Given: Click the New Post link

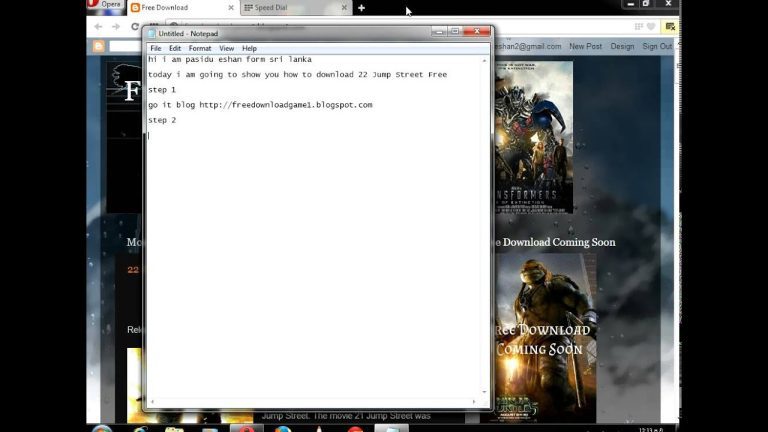Looking at the screenshot, I should click(585, 47).
